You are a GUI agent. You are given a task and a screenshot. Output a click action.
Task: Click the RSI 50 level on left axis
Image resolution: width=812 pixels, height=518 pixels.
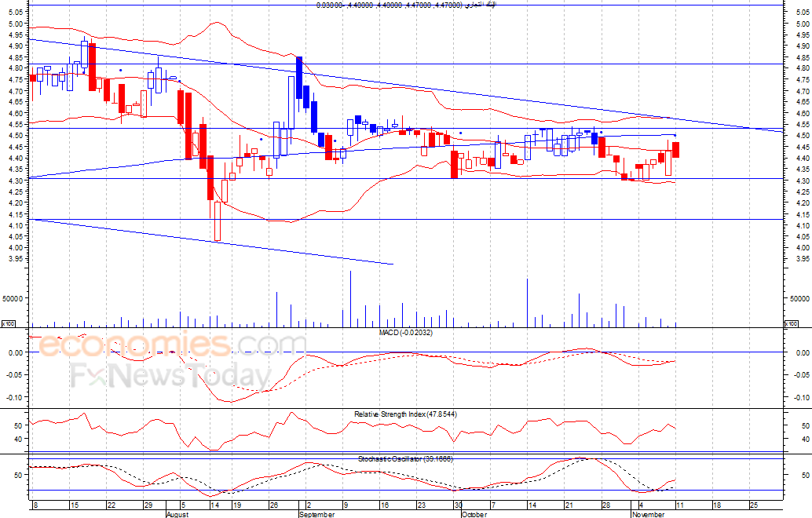point(18,426)
